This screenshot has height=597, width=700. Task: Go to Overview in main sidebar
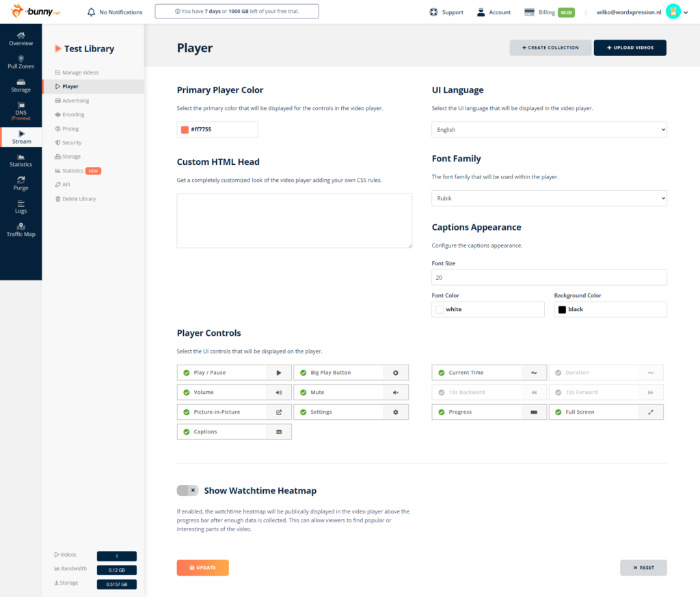point(21,39)
